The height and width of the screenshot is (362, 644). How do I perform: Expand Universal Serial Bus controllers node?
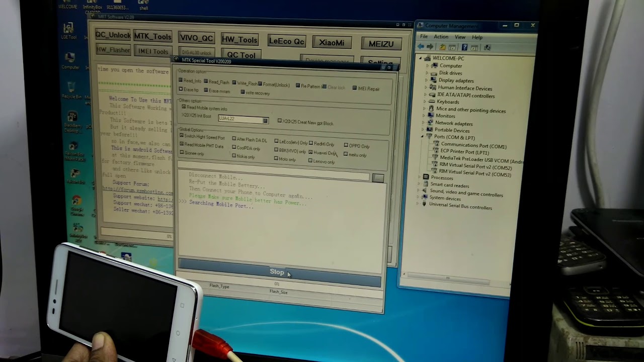(x=417, y=204)
